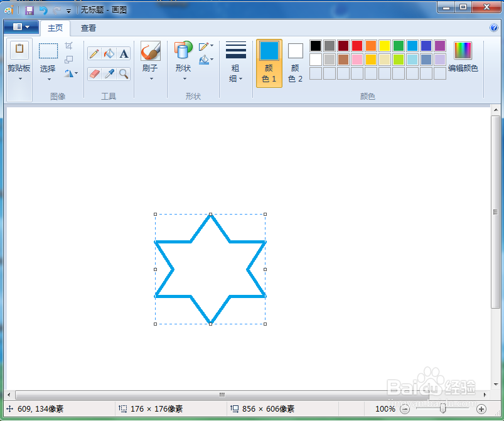Click the Resize and skew icon
This screenshot has width=504, height=421.
click(x=69, y=60)
